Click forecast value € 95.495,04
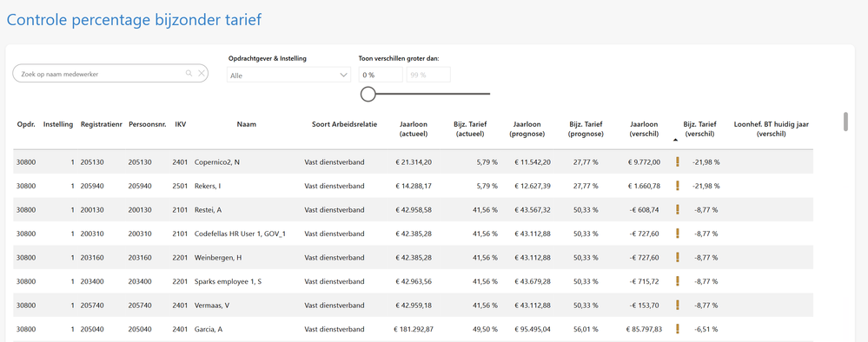The image size is (868, 342). click(533, 329)
